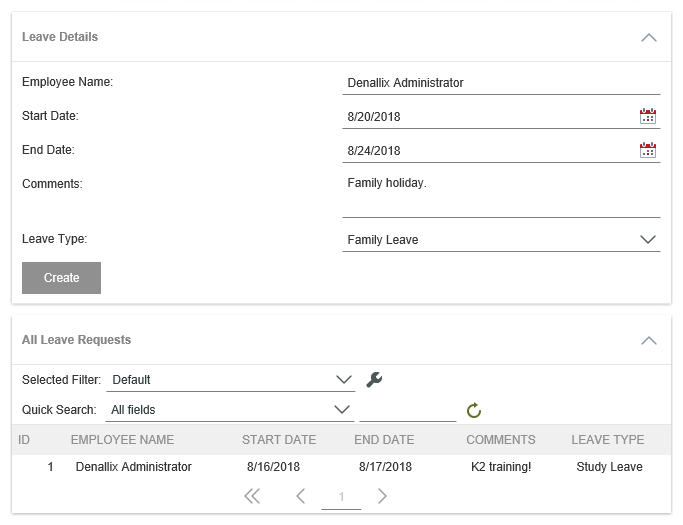683x525 pixels.
Task: Click the Employee Name input field
Action: click(500, 83)
